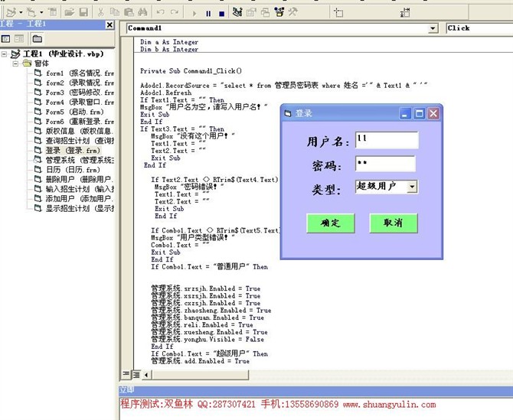The height and width of the screenshot is (420, 513).
Task: Open the Object Browser toolbar icon
Action: [279, 12]
